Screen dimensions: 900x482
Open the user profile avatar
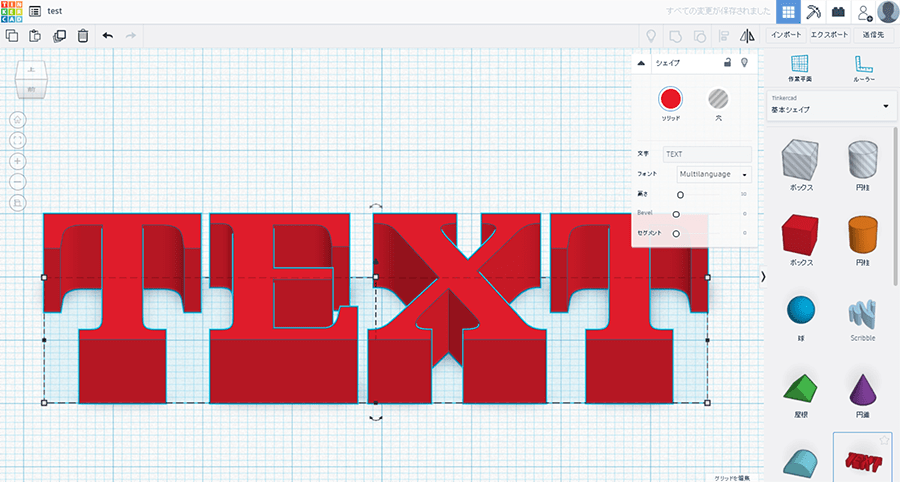coord(888,11)
